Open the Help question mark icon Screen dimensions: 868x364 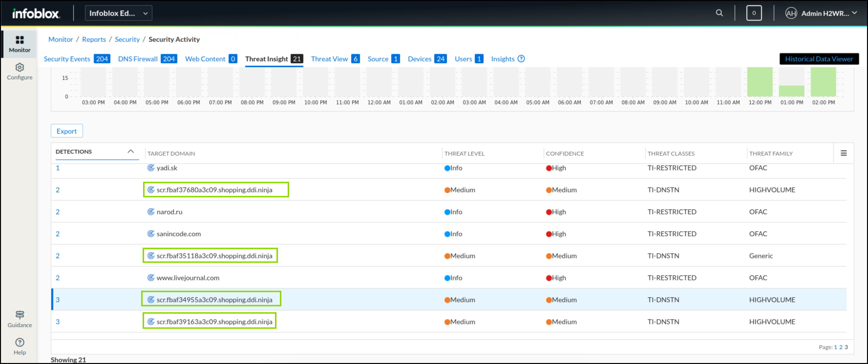click(x=20, y=343)
